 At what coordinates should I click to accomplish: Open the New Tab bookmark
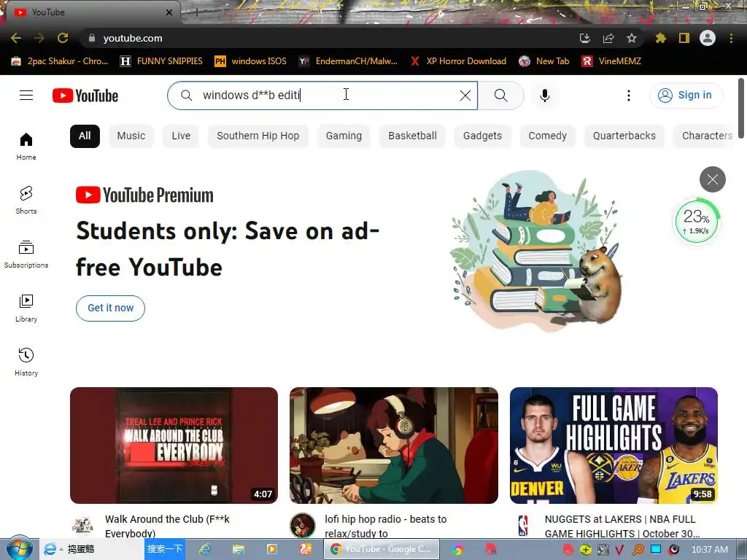coord(544,61)
